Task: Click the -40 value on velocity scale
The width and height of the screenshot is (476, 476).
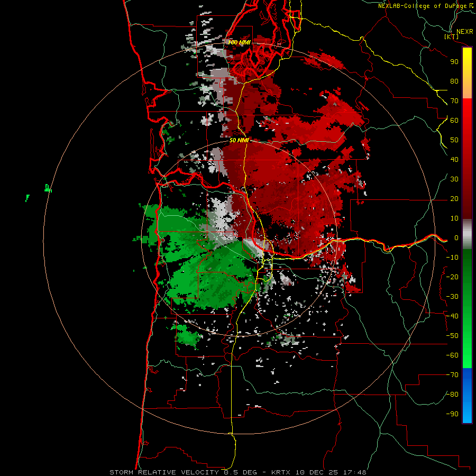Action: [452, 316]
